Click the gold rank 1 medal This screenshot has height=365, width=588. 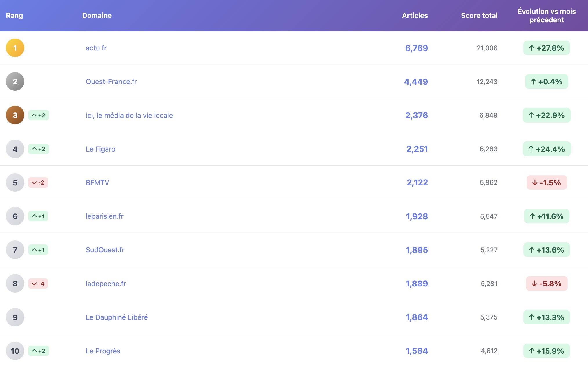(x=15, y=48)
